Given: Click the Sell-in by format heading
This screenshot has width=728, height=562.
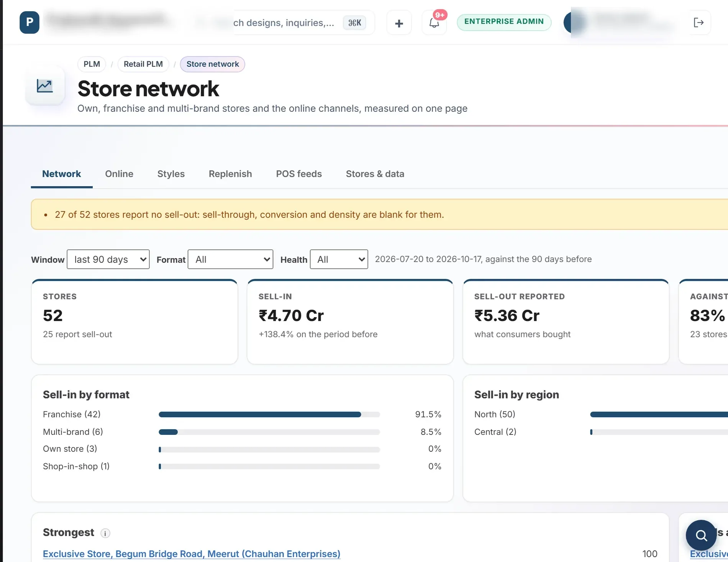Looking at the screenshot, I should 86,395.
